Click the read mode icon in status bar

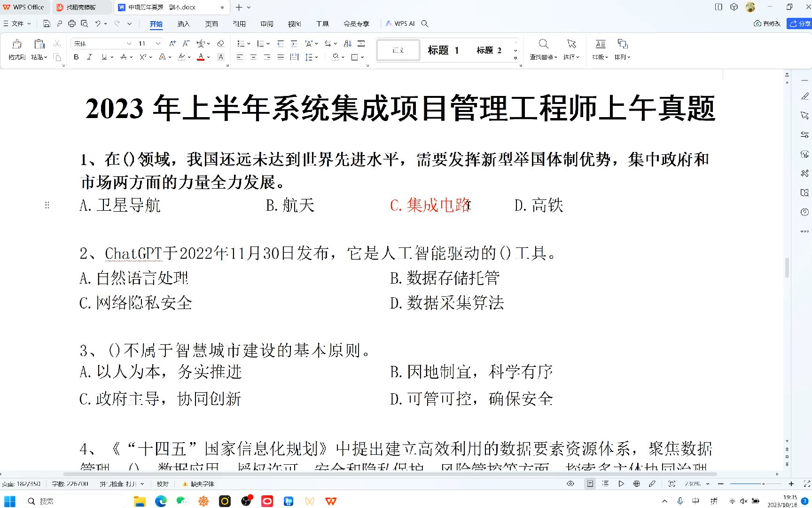tap(590, 484)
